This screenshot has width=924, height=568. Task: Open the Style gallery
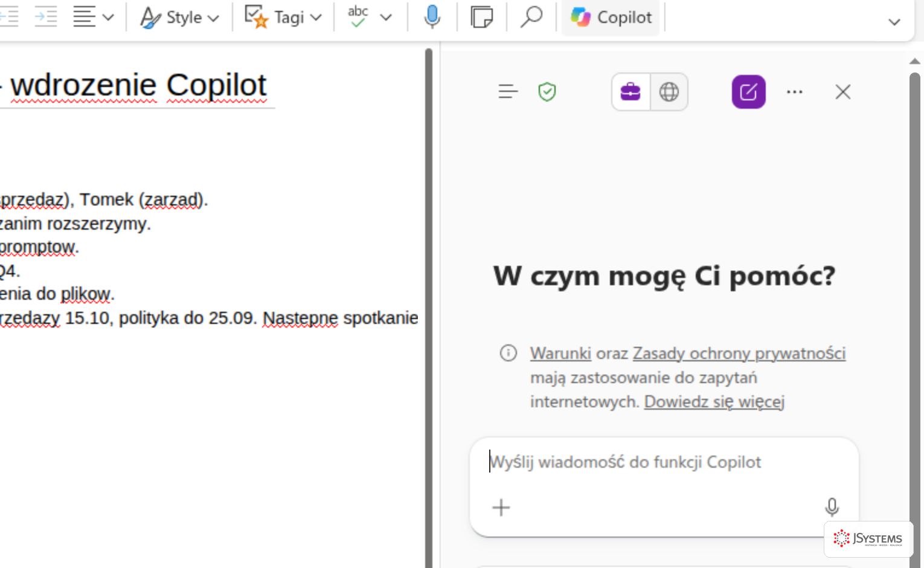click(179, 18)
